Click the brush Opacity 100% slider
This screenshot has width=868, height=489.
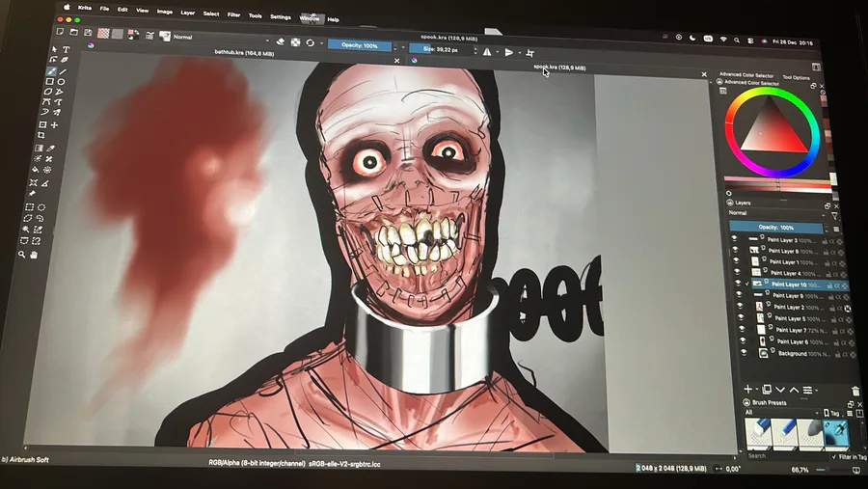click(x=360, y=45)
